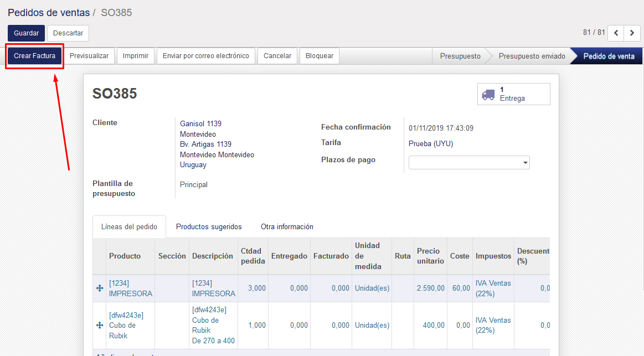Click unit price 400,00
This screenshot has height=356, width=644.
click(x=434, y=325)
